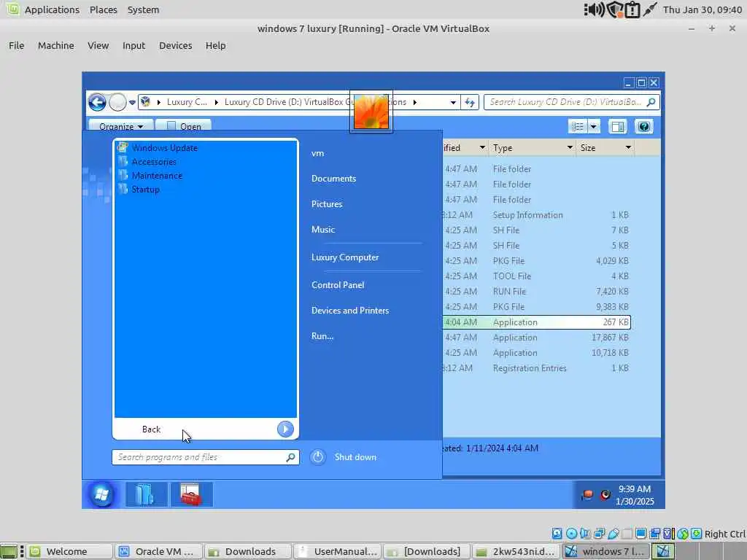
Task: Open the Linux Places menu
Action: tap(104, 9)
